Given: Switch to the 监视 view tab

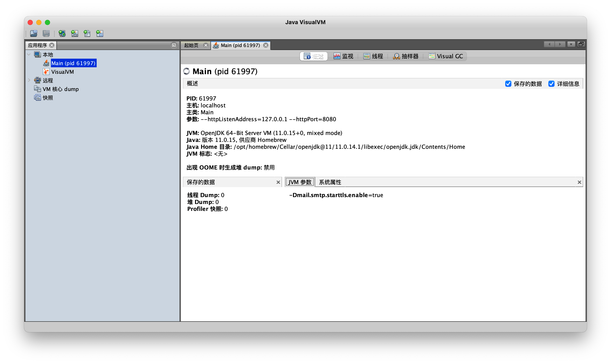Looking at the screenshot, I should pos(343,56).
